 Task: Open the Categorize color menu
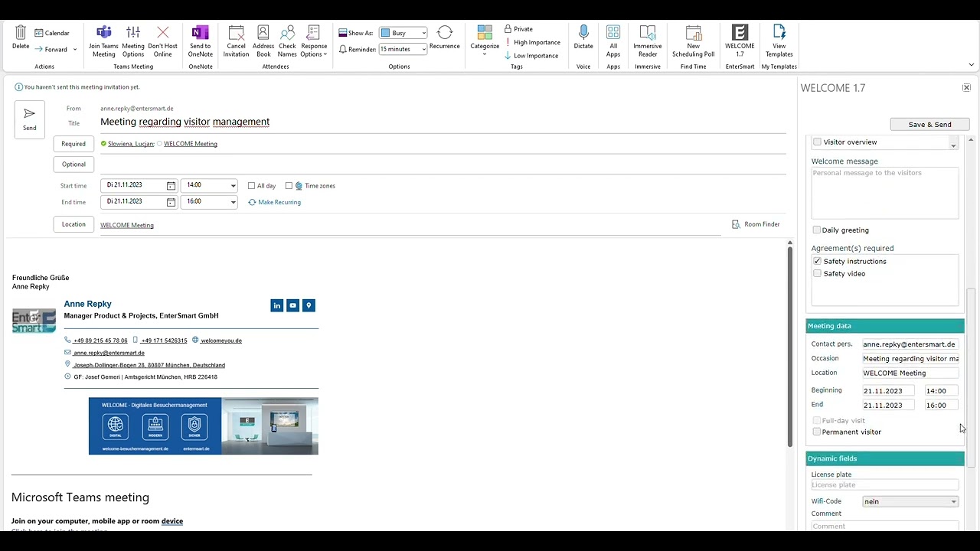tap(485, 41)
